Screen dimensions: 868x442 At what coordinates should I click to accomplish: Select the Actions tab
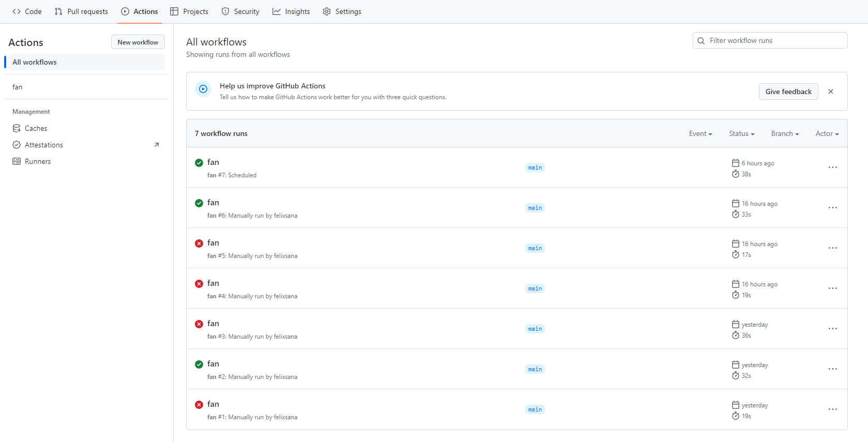click(x=140, y=11)
